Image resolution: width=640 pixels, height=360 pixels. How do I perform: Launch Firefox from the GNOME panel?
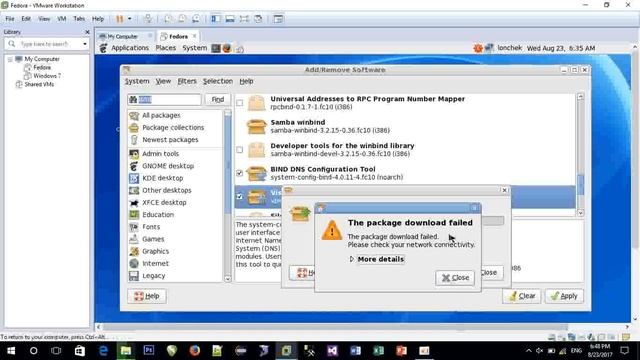coord(227,48)
